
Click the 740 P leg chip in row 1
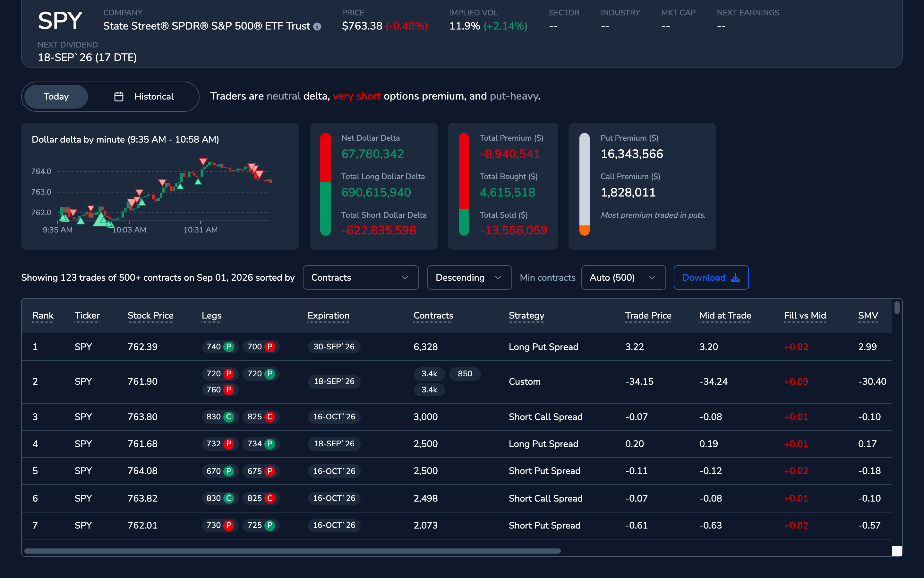[220, 347]
